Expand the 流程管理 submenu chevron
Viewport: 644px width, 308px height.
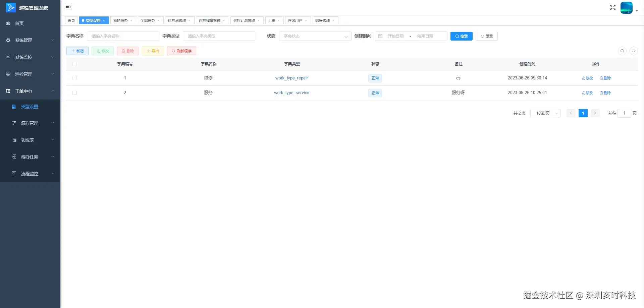(x=53, y=123)
